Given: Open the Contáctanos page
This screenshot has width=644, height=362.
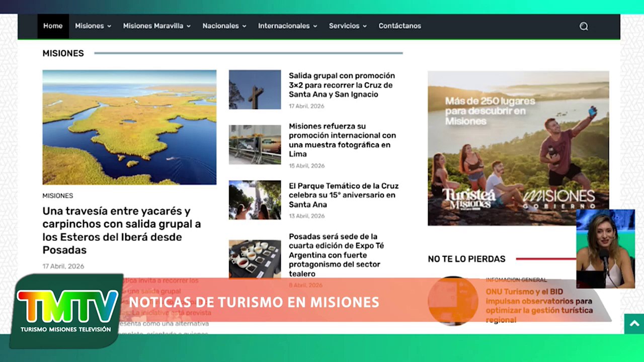Looking at the screenshot, I should 400,26.
